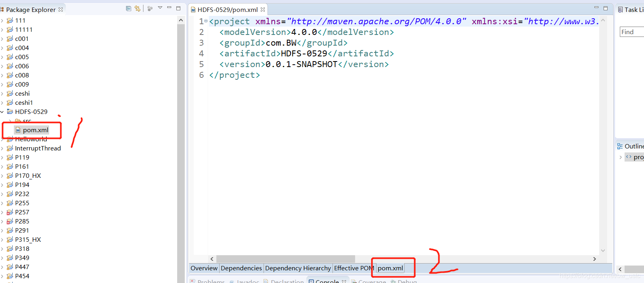Screen dimensions: 644x283
Task: Maximize the Package Explorer view
Action: coord(178,8)
